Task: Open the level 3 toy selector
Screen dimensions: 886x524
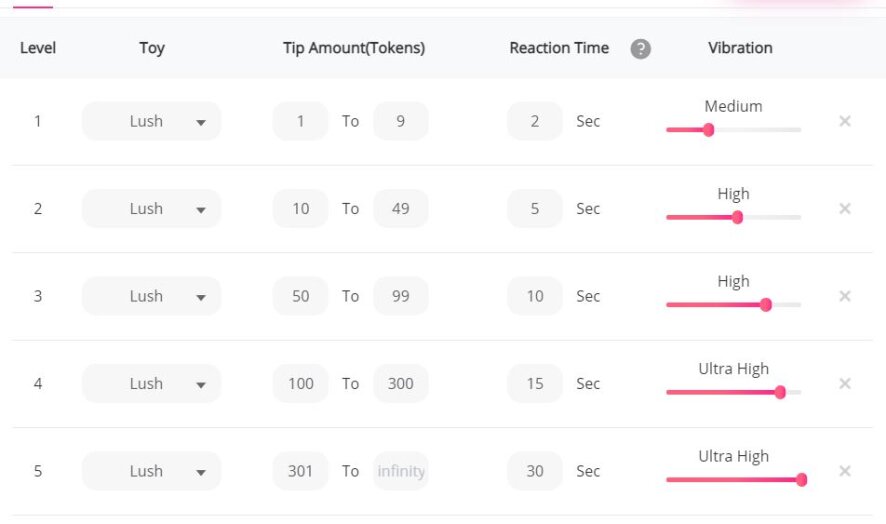Action: pyautogui.click(x=151, y=296)
